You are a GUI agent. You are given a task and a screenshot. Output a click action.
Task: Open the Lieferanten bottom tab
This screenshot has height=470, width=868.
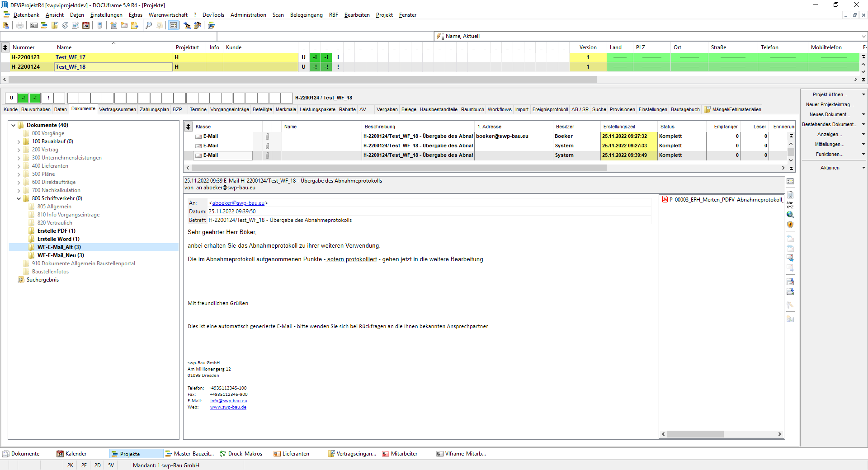[x=296, y=454]
